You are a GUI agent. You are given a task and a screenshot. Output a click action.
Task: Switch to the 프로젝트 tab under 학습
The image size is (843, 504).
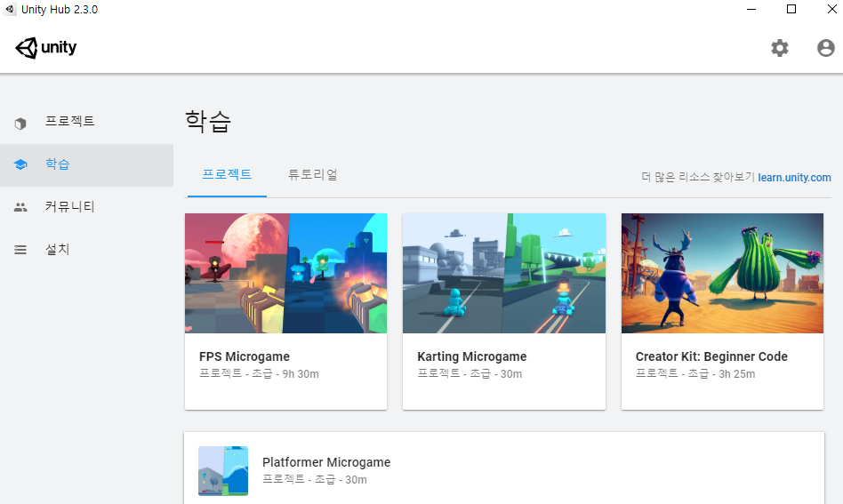click(x=227, y=174)
